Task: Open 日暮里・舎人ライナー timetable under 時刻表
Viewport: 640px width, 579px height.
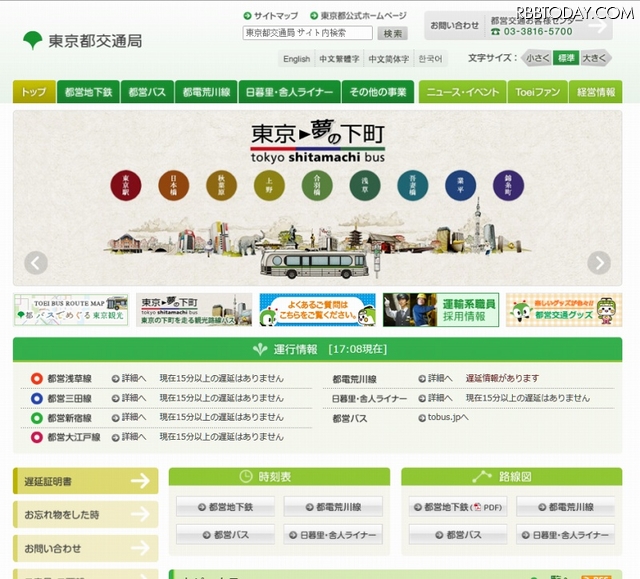Action: pos(333,535)
